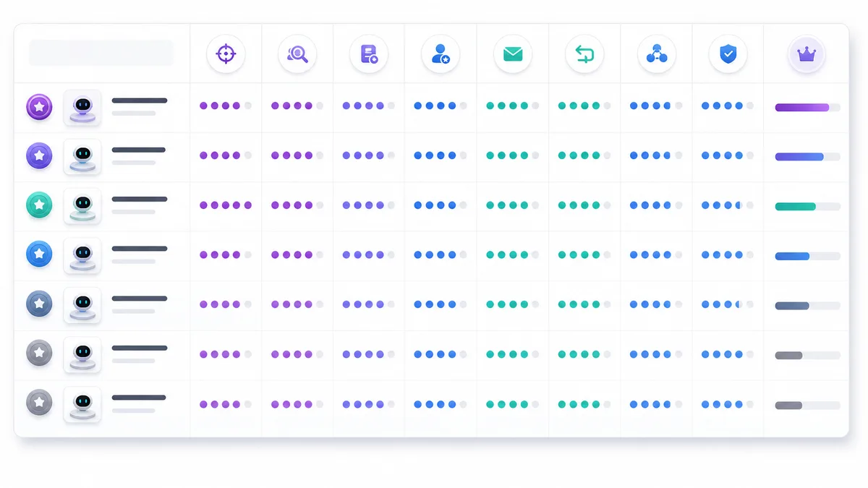Select the teal green star badge
Image resolution: width=868 pixels, height=488 pixels.
tap(39, 205)
